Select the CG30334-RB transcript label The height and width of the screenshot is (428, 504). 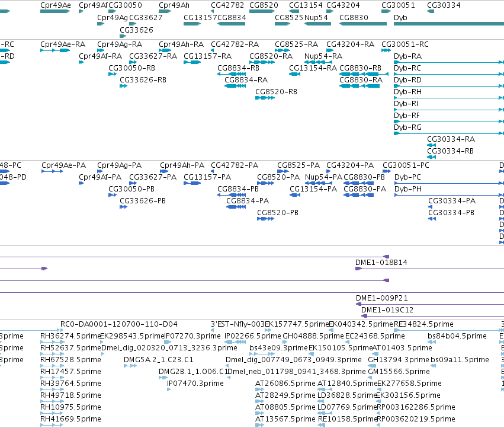[450, 151]
